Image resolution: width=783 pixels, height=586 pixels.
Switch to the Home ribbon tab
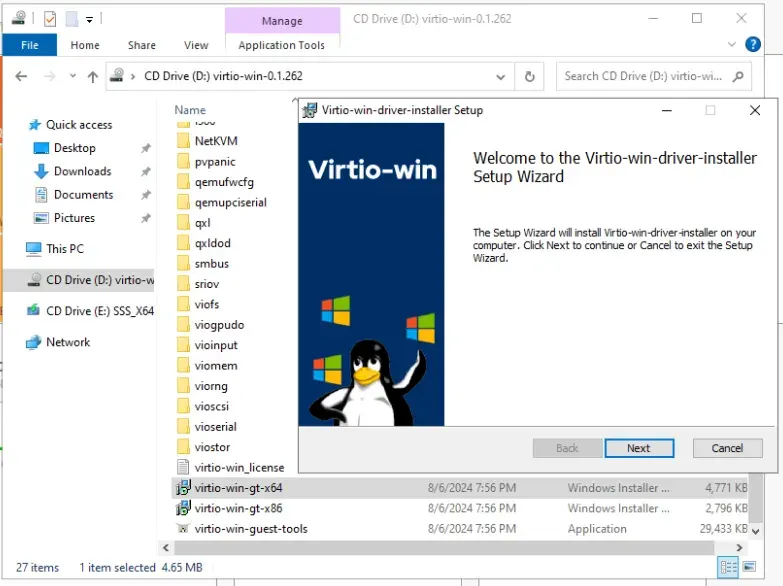click(x=85, y=45)
